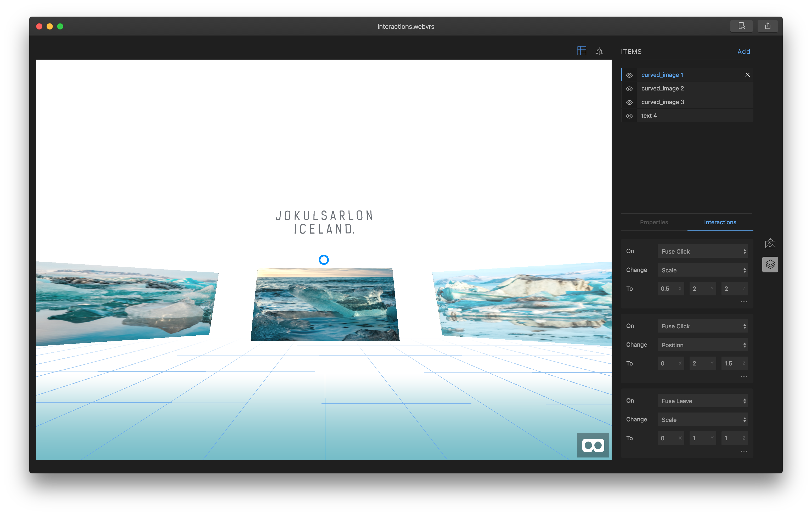
Task: Click the VR goggles preview icon on the canvas
Action: [x=593, y=445]
